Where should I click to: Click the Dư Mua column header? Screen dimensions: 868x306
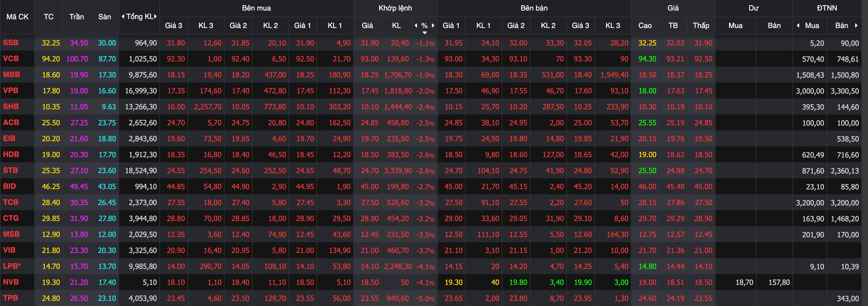tap(735, 26)
